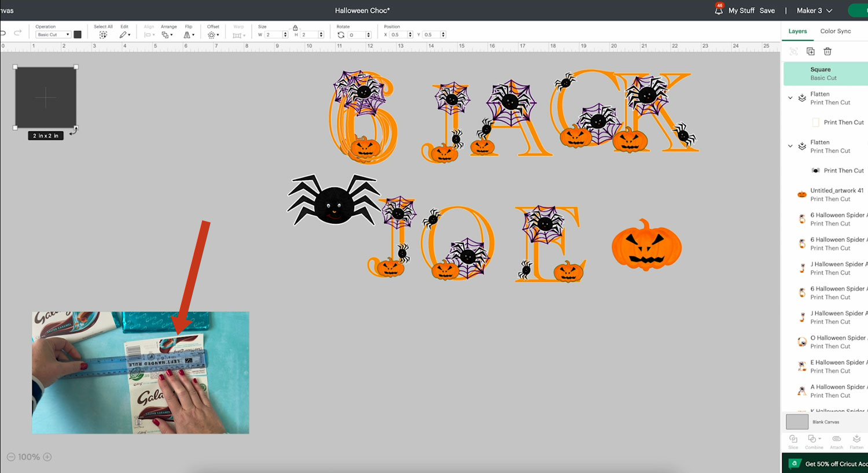The image size is (868, 473).
Task: Open the Maker 3 machine dropdown
Action: coord(814,10)
